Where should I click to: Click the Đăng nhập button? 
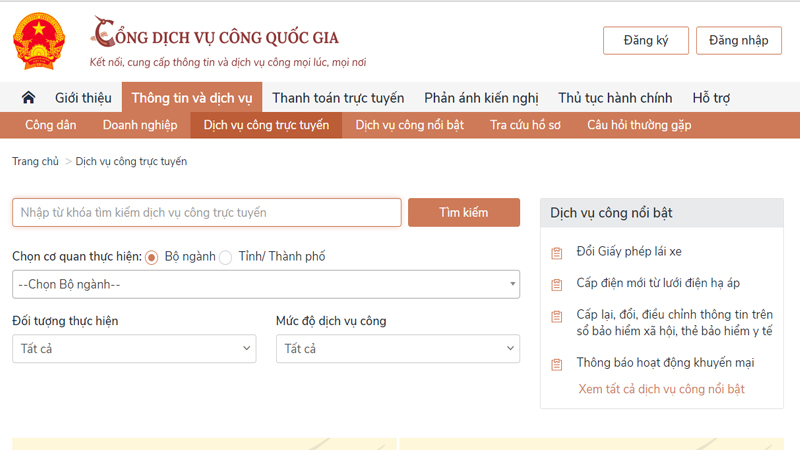tap(738, 40)
